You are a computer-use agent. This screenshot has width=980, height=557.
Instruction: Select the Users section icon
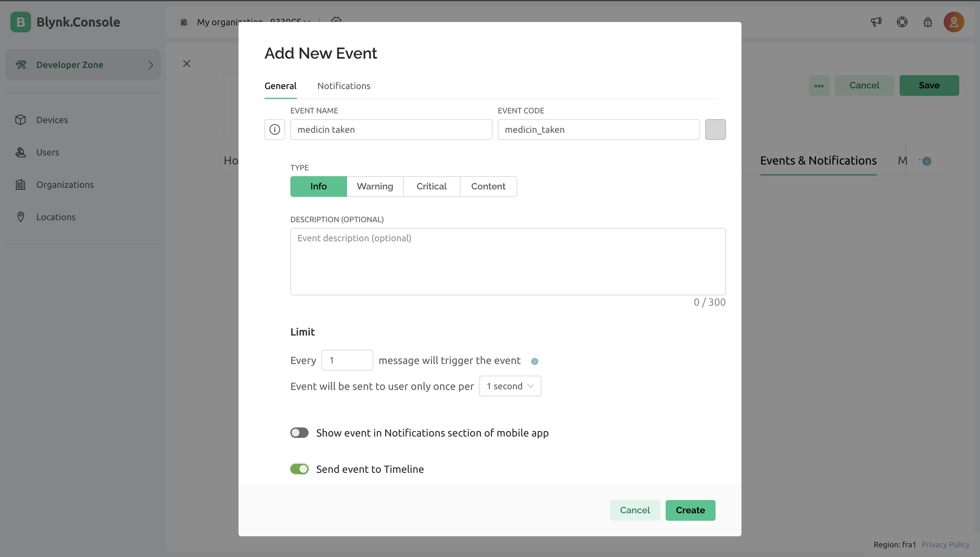click(21, 152)
